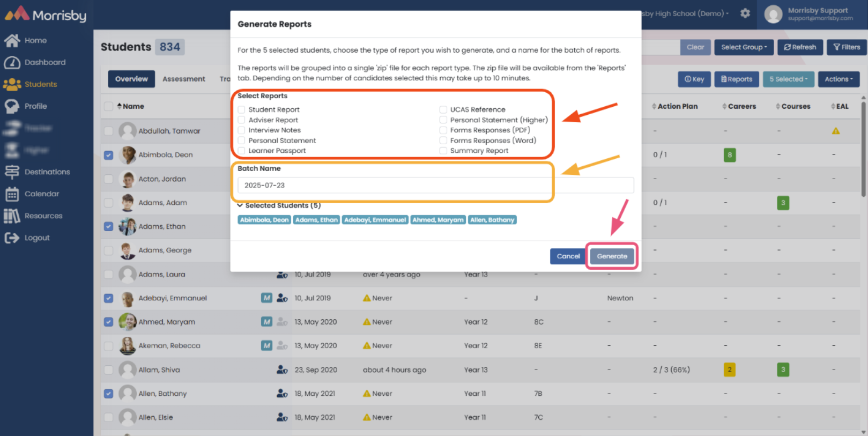Sort by Careers column
The height and width of the screenshot is (436, 868).
point(739,106)
